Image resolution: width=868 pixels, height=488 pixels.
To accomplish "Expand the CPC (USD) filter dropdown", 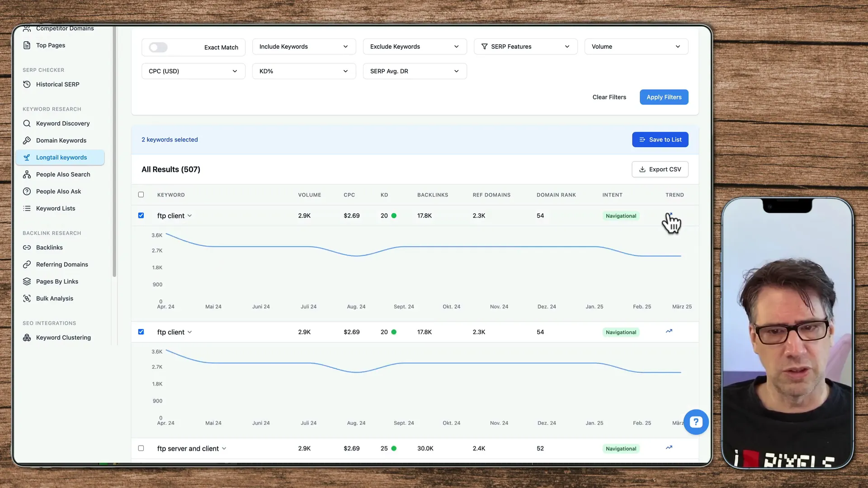I will point(193,71).
